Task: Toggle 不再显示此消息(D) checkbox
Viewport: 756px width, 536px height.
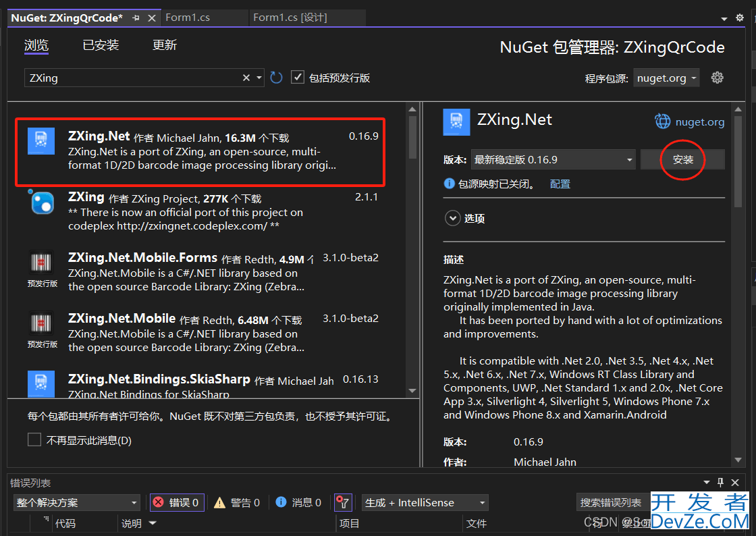Action: (34, 439)
